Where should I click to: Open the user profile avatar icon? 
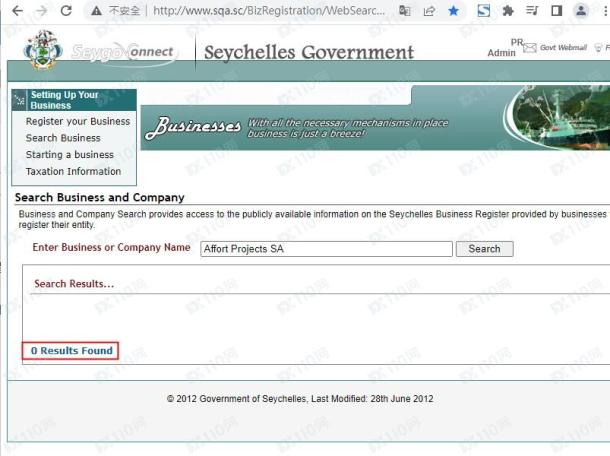tap(581, 11)
